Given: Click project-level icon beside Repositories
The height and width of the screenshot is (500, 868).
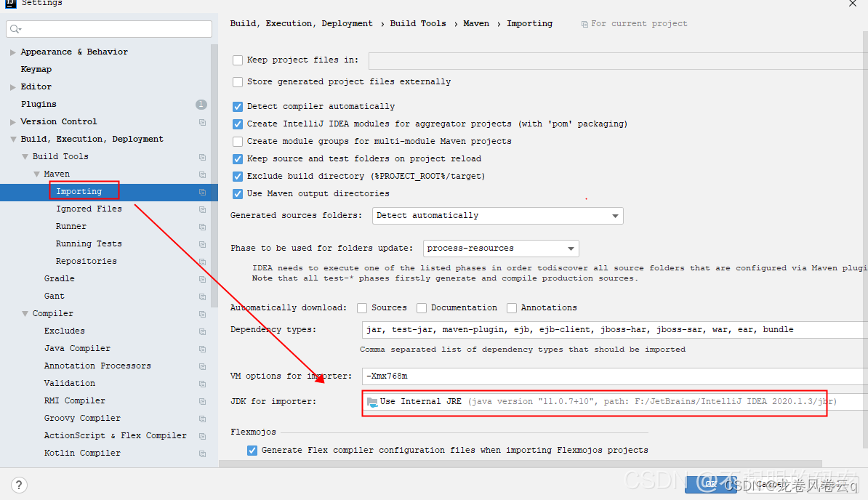Looking at the screenshot, I should coord(203,262).
